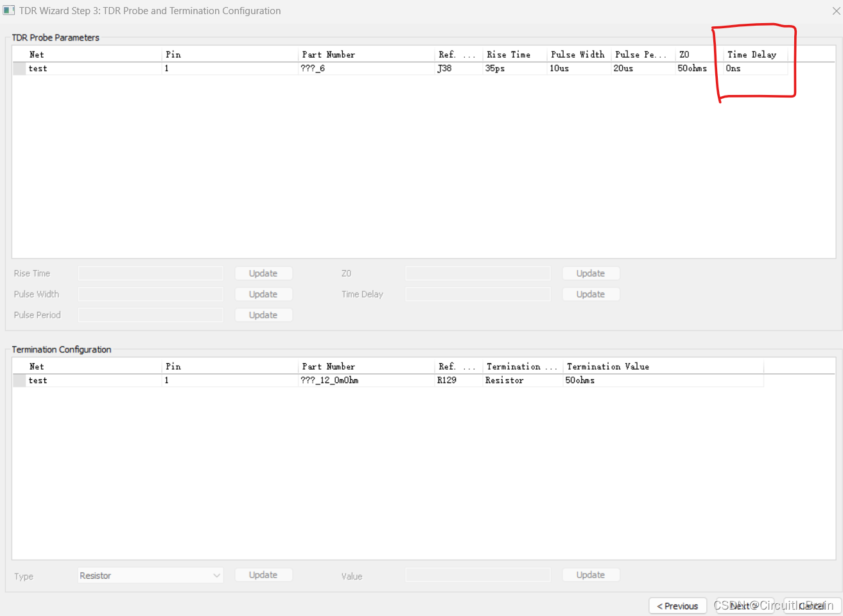This screenshot has height=616, width=843.
Task: Open the termination Type dropdown
Action: (150, 576)
